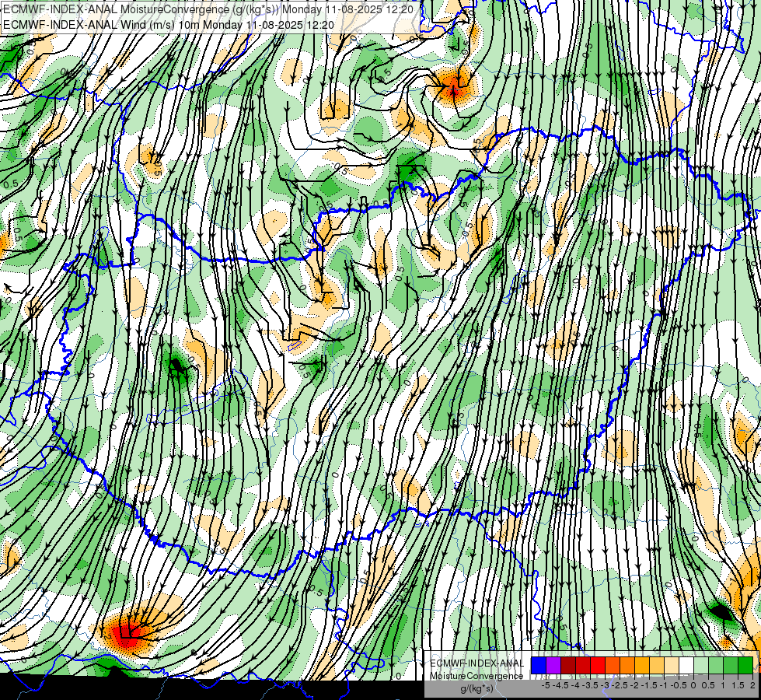Select the dark maroon swatch between -4.5 and -4
The image size is (761, 700).
tap(568, 665)
